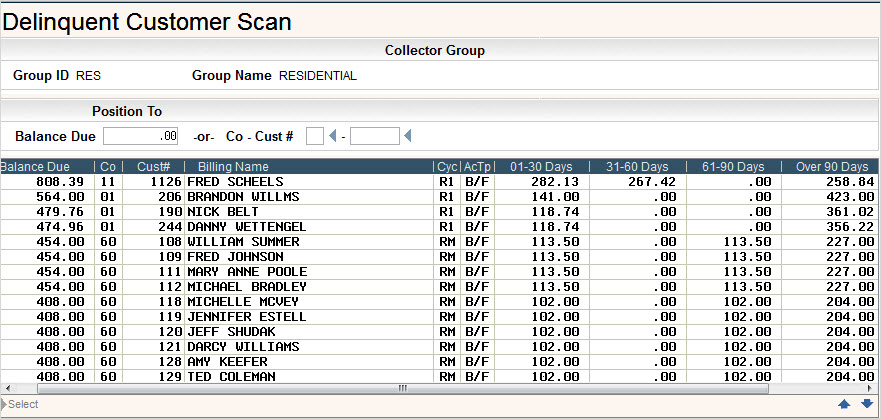Click the horizontal scrollbar thumb
This screenshot has width=881, height=419.
point(402,389)
